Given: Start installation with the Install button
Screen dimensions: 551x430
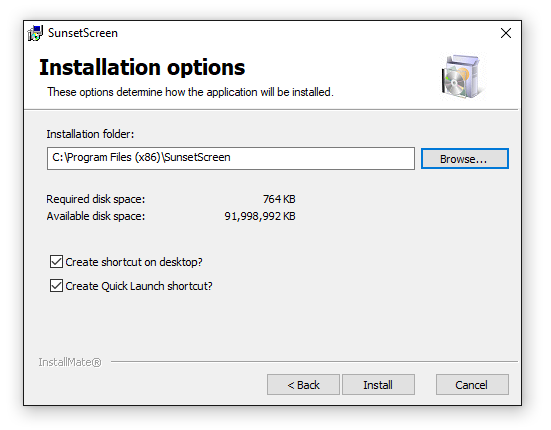Looking at the screenshot, I should tap(378, 385).
